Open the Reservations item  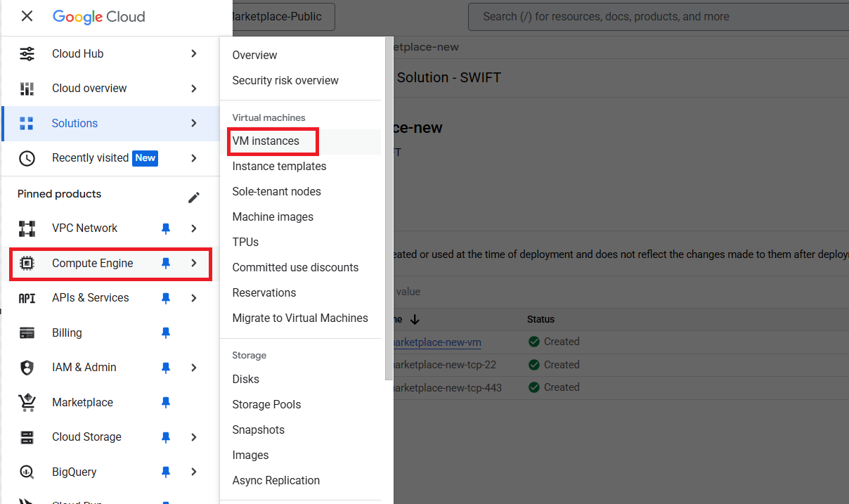264,292
